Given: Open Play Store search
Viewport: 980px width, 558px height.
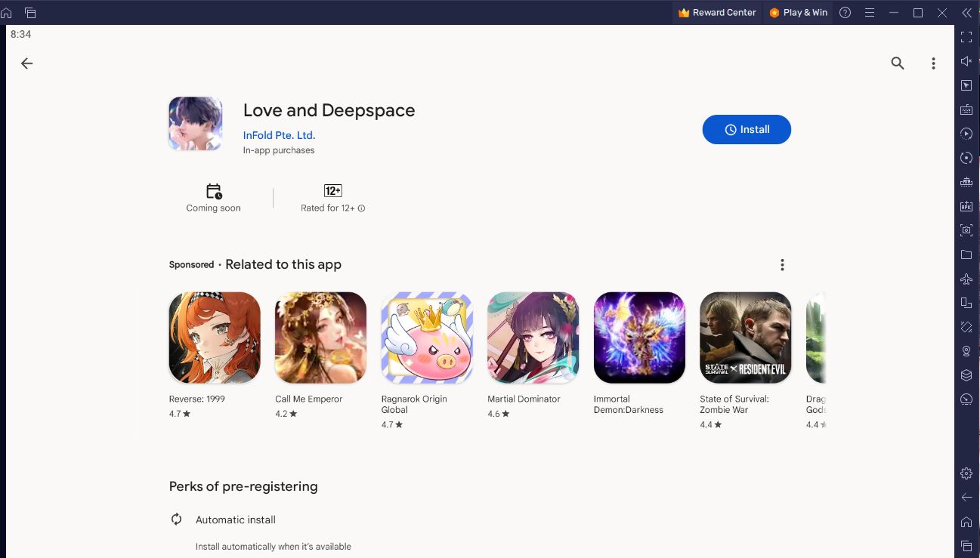Looking at the screenshot, I should point(897,63).
